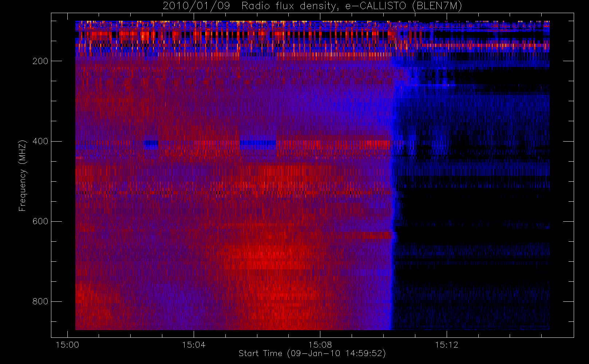Click the 'Start Time (09-Jan-10 14:59:52)' label
589x364 pixels.
click(312, 353)
